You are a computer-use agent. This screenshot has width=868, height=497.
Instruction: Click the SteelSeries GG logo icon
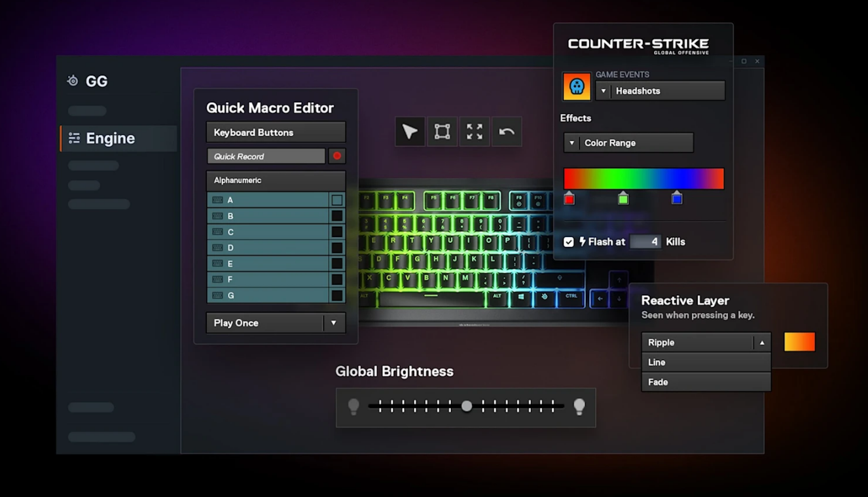[73, 81]
